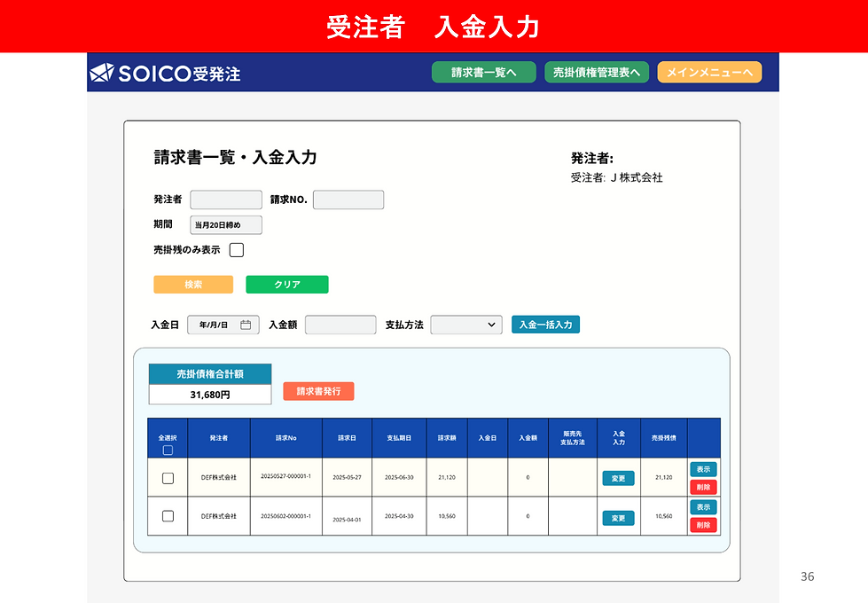Go to 売掛債権管理表へ
The image size is (868, 603).
point(597,72)
